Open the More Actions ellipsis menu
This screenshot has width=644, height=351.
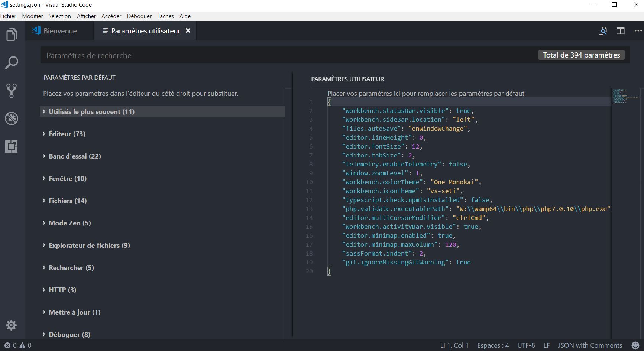(638, 31)
